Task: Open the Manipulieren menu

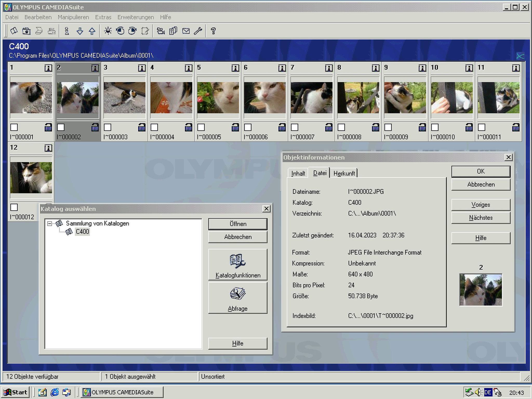Action: tap(74, 17)
